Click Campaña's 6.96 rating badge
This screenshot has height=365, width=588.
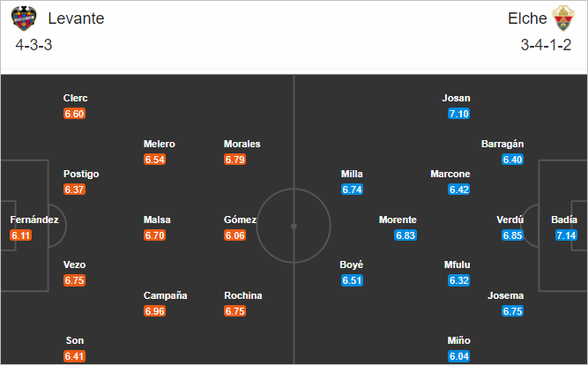coord(154,311)
